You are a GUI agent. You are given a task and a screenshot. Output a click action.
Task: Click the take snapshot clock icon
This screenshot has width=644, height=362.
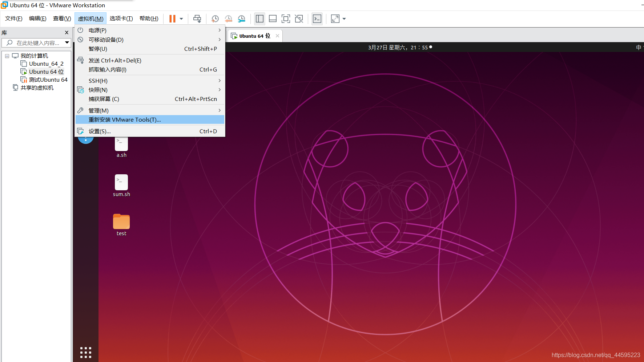pyautogui.click(x=215, y=19)
